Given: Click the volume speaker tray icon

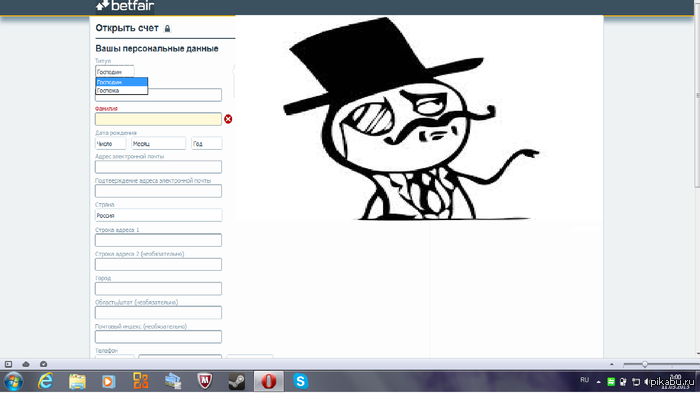Looking at the screenshot, I should coord(647,382).
